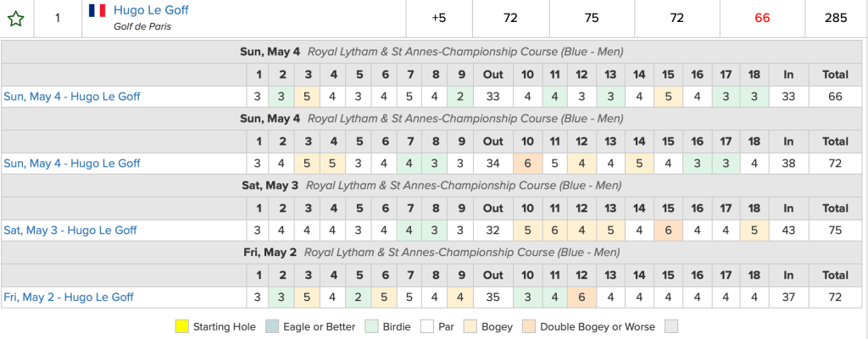
Task: Click the position number 1 cell
Action: [x=58, y=18]
